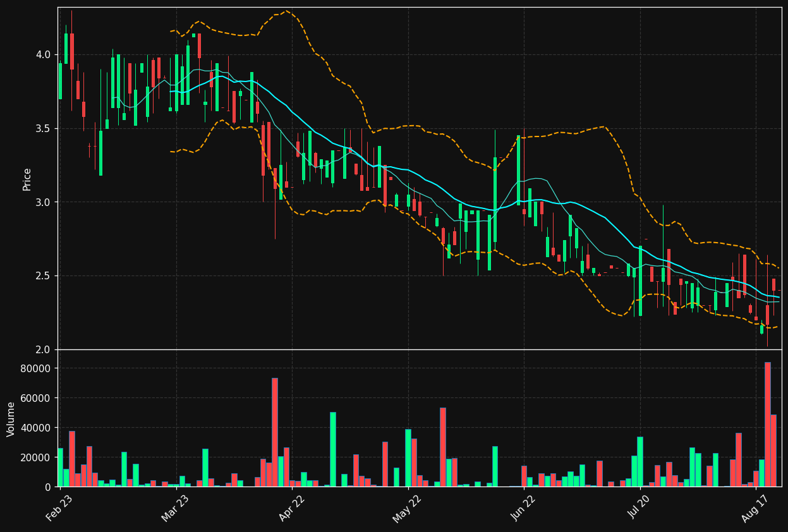The width and height of the screenshot is (788, 532).
Task: Click the large green candlestick just before Jun 22
Action: point(518,170)
